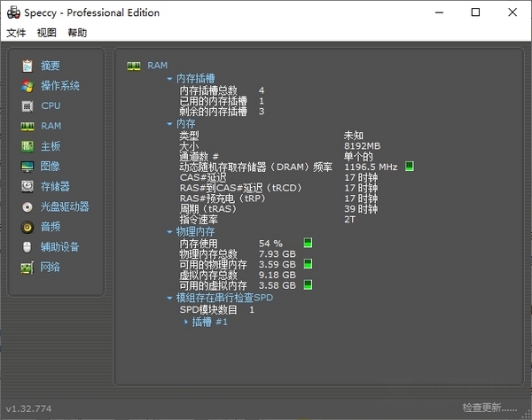532x420 pixels.
Task: Click the 存储器 hard drive icon
Action: [27, 186]
